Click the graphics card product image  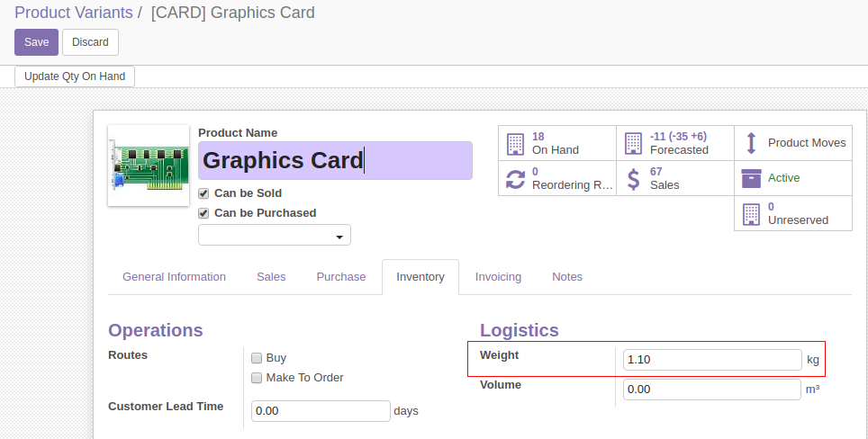tap(149, 166)
